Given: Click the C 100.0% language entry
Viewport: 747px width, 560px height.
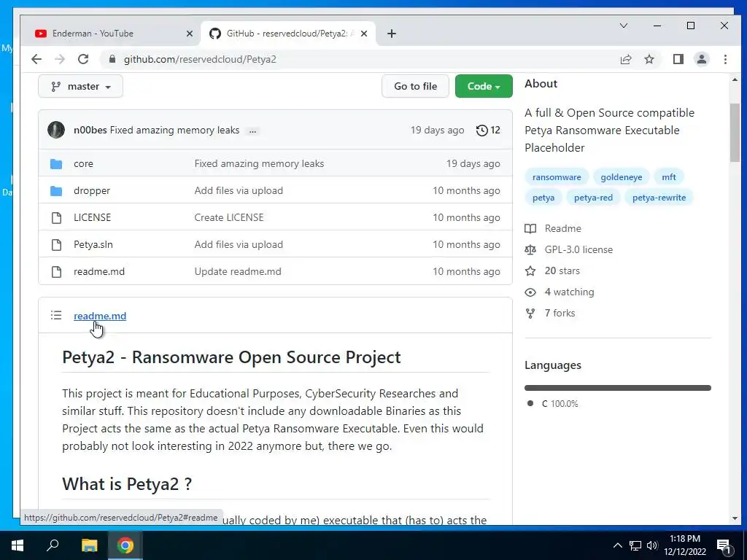Looking at the screenshot, I should (x=554, y=404).
